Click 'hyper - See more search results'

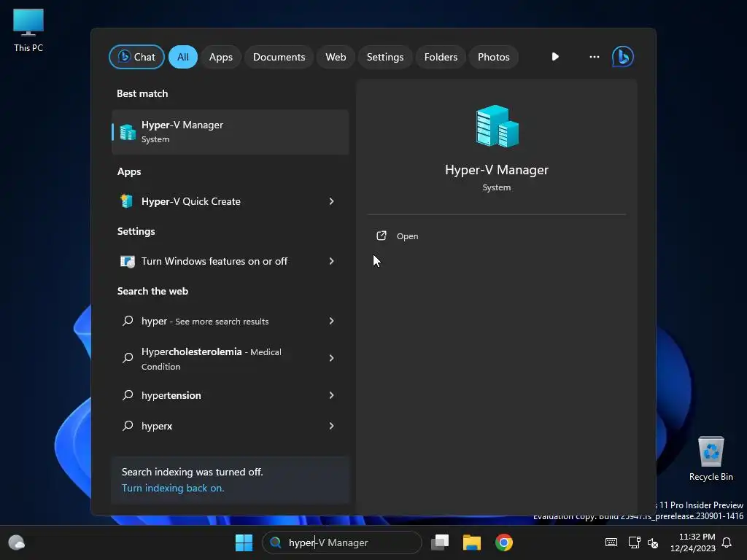pos(230,321)
